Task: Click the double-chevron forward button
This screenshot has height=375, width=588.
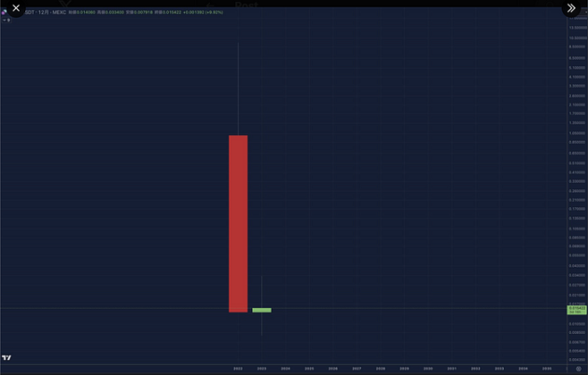Action: point(571,8)
